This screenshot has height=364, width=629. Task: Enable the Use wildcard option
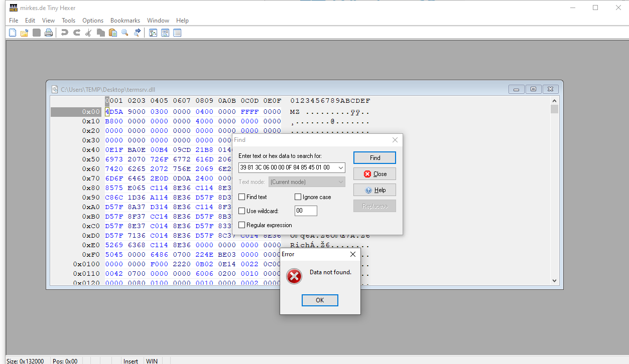pyautogui.click(x=241, y=211)
